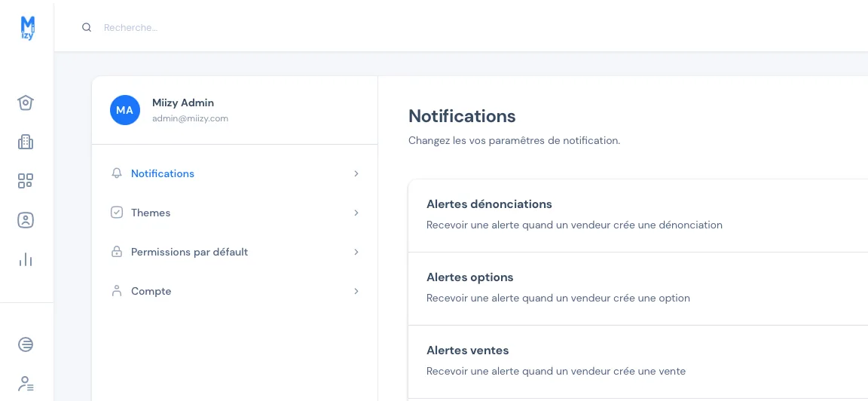Click 'Recevoir une alerte quand un vendeur crée une vente'
868x401 pixels.
(556, 371)
